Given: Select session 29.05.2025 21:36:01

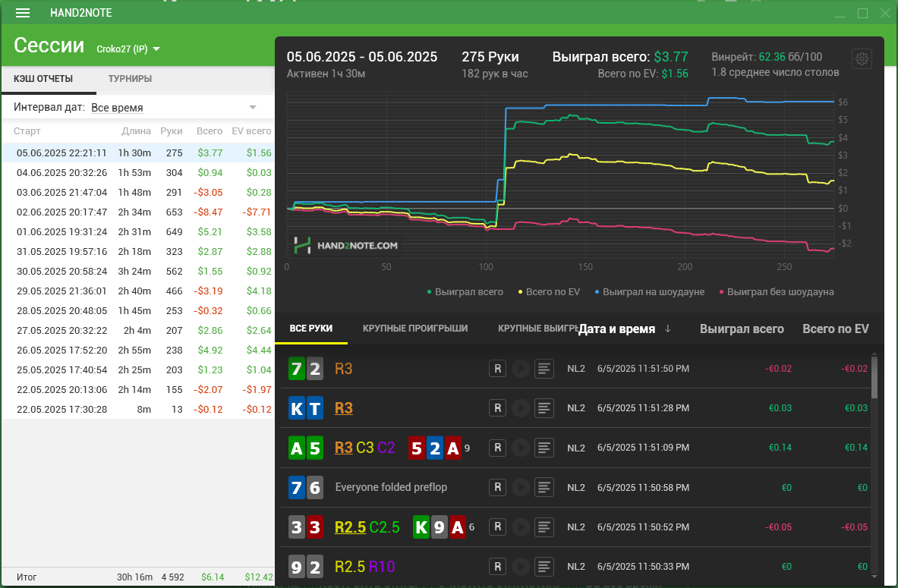Looking at the screenshot, I should (x=138, y=291).
